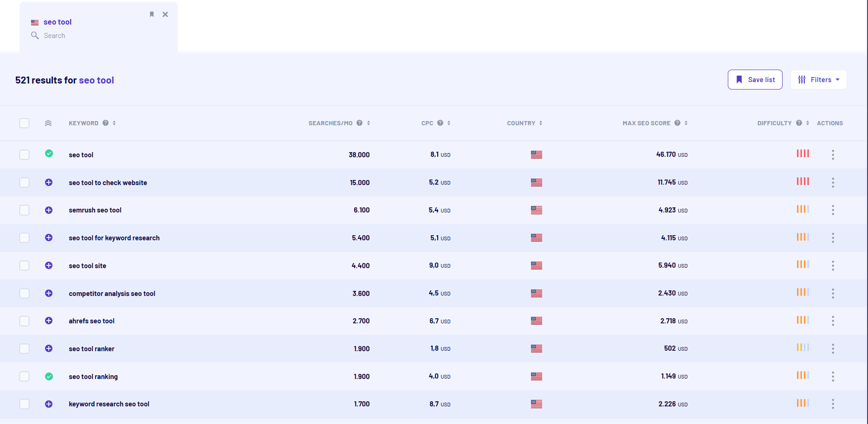Open actions menu for 'seo tool ranker'
868x424 pixels.
(x=833, y=348)
